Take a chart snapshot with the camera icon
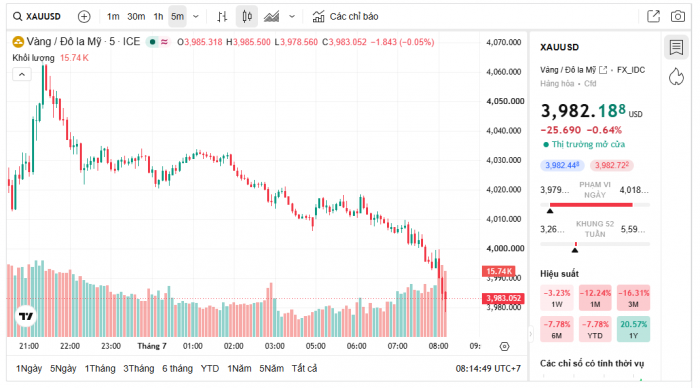Viewport: 700px width, 388px height. (678, 17)
